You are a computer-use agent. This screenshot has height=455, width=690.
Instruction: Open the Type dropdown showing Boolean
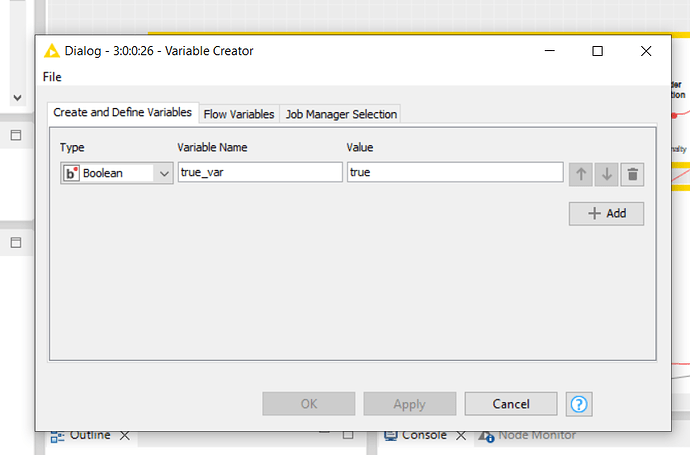point(117,173)
